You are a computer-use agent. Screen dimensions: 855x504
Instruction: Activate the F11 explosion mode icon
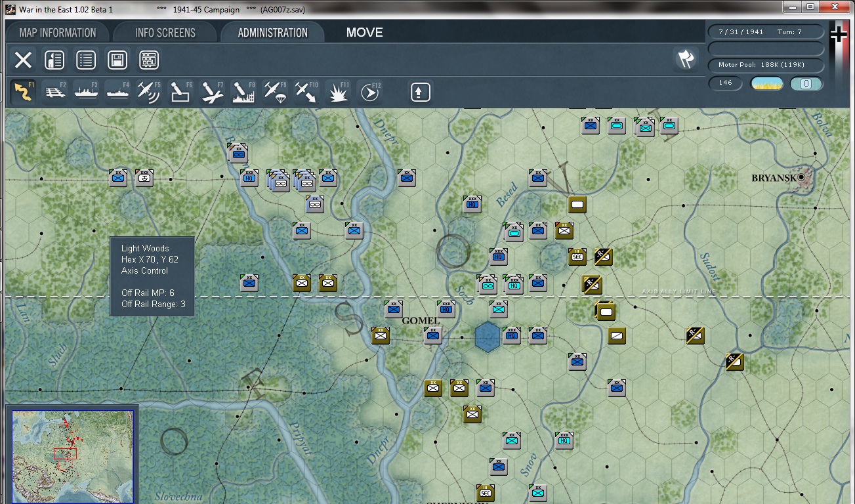click(x=339, y=92)
